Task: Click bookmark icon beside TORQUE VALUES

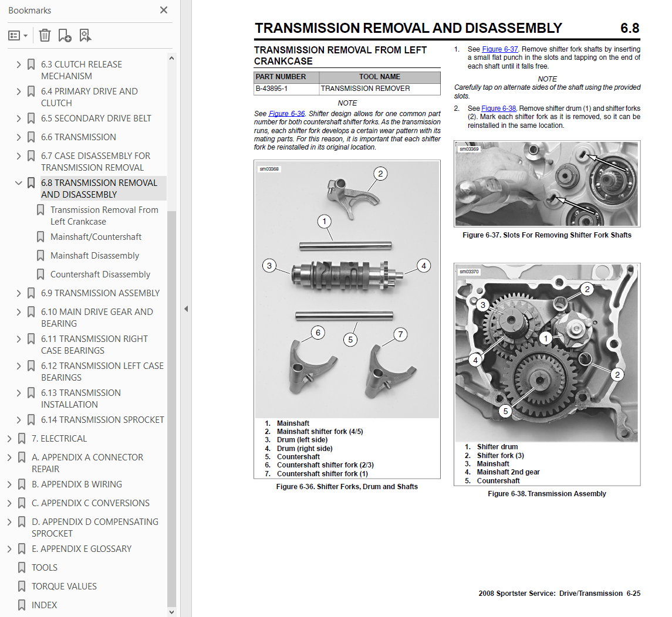Action: click(22, 587)
